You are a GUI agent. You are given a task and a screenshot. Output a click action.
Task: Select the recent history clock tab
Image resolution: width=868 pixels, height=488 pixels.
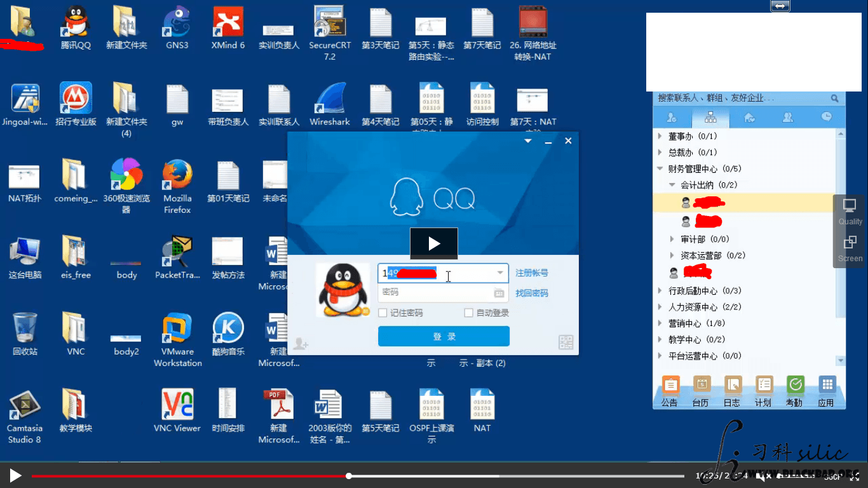(826, 118)
